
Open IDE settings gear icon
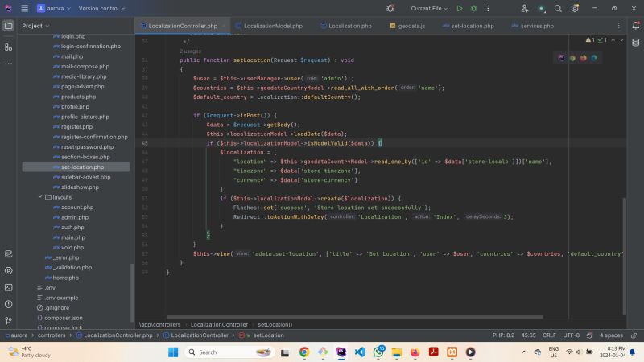(x=575, y=8)
